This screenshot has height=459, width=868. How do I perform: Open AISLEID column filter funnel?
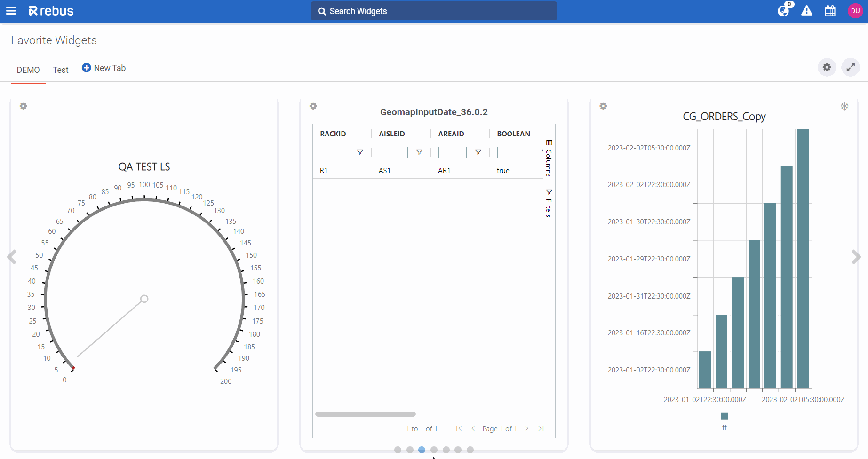coord(419,152)
